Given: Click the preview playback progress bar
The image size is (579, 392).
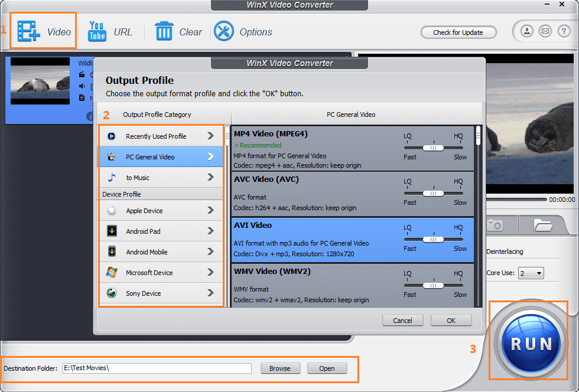Looking at the screenshot, I should [x=516, y=200].
